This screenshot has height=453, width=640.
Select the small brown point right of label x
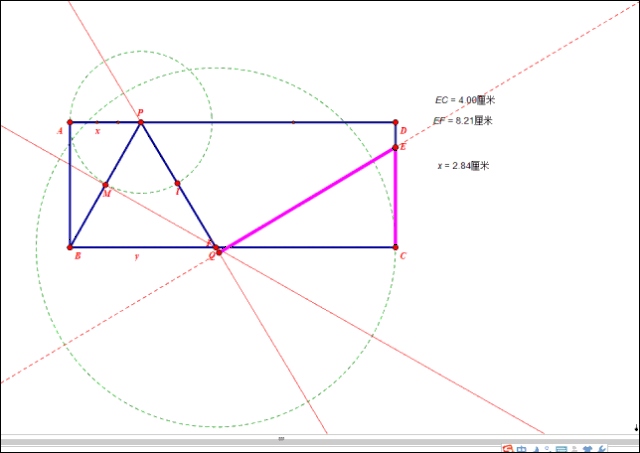tap(118, 122)
